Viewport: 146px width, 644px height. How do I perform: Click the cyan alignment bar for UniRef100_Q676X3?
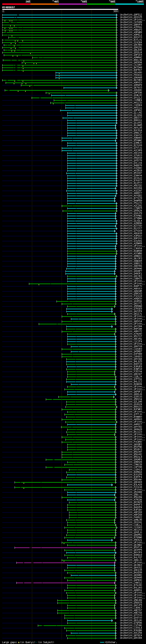90,88
